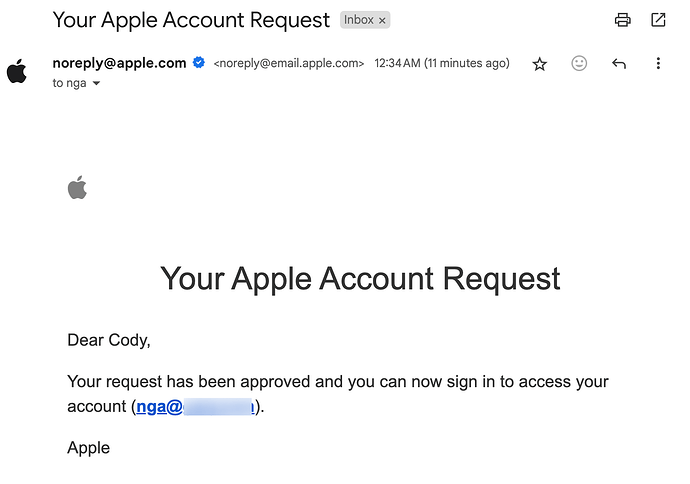
Task: Open the email in a new window
Action: 658,20
